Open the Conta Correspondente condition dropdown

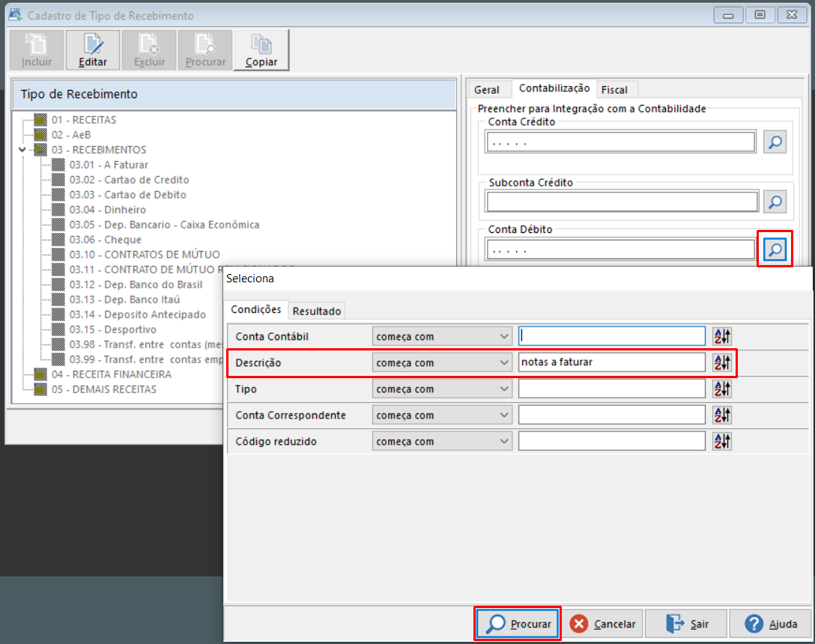click(x=442, y=415)
